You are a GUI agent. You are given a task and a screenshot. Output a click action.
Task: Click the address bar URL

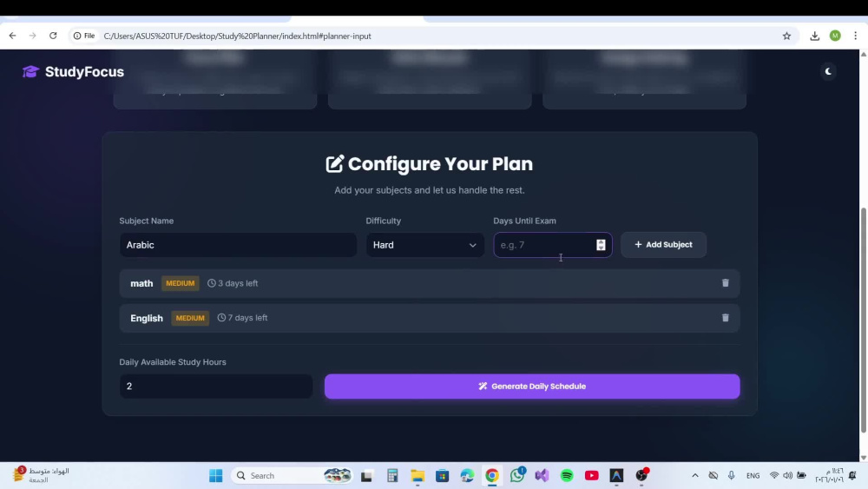click(x=238, y=36)
